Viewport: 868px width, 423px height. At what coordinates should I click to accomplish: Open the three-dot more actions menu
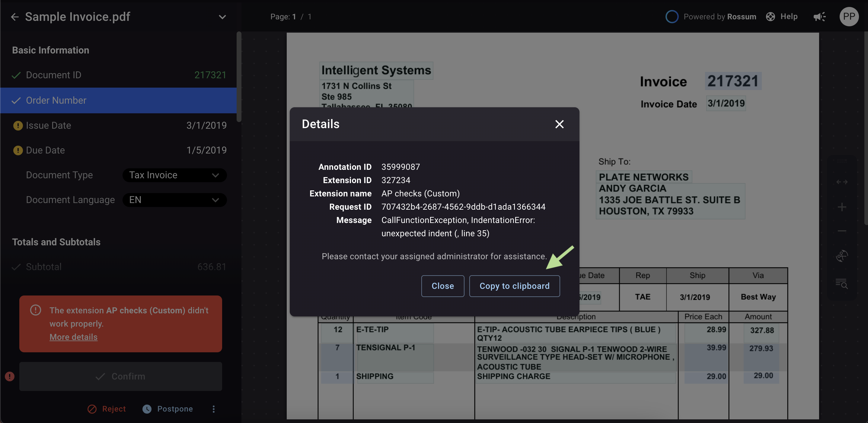213,409
